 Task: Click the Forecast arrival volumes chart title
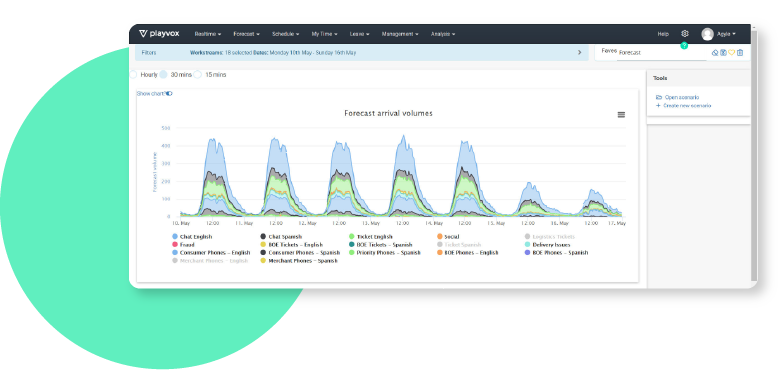pyautogui.click(x=389, y=113)
